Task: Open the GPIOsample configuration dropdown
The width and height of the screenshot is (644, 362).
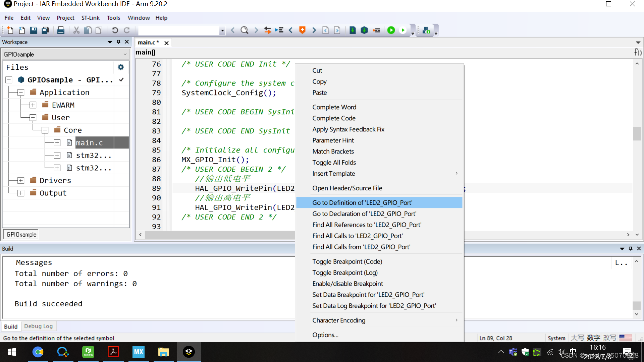Action: [125, 54]
